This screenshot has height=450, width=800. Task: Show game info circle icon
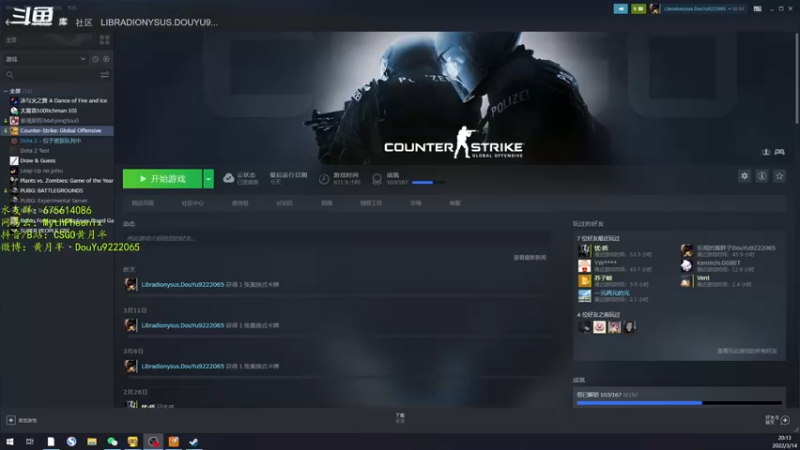point(762,176)
